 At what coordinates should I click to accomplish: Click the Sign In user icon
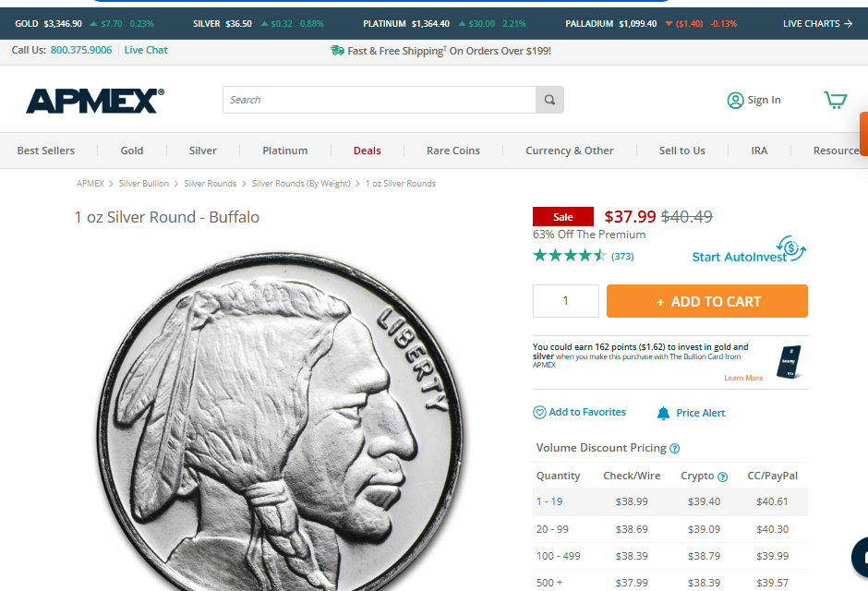pos(735,100)
